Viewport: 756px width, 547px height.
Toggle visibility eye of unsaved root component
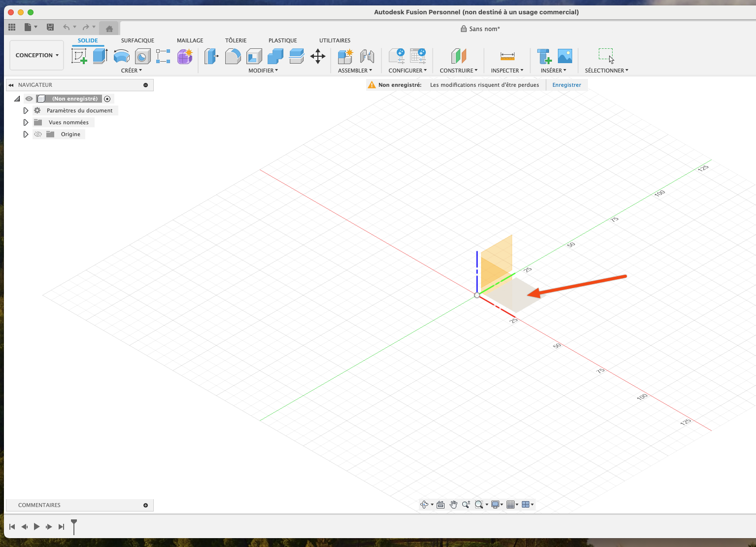[x=29, y=99]
